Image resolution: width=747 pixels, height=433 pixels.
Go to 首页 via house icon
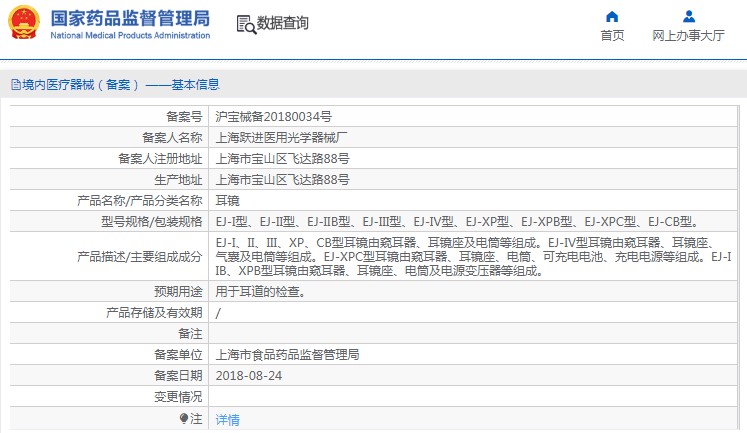pos(612,17)
